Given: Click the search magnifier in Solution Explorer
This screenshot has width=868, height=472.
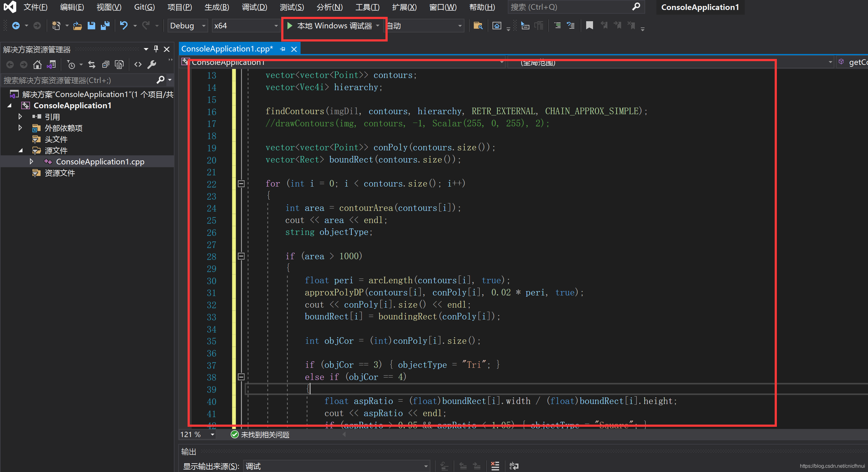Looking at the screenshot, I should point(160,80).
